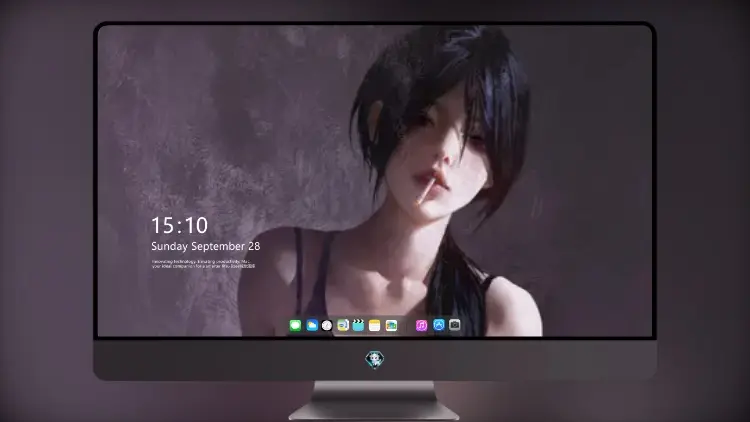
Task: Open the gray Camera app in dock
Action: click(455, 325)
